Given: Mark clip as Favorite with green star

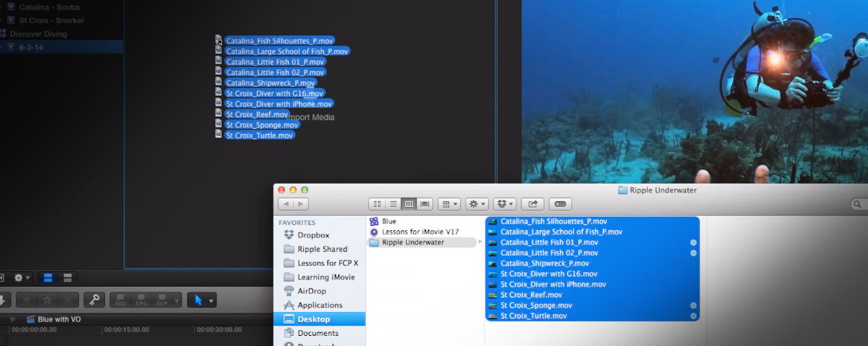Looking at the screenshot, I should point(27,300).
